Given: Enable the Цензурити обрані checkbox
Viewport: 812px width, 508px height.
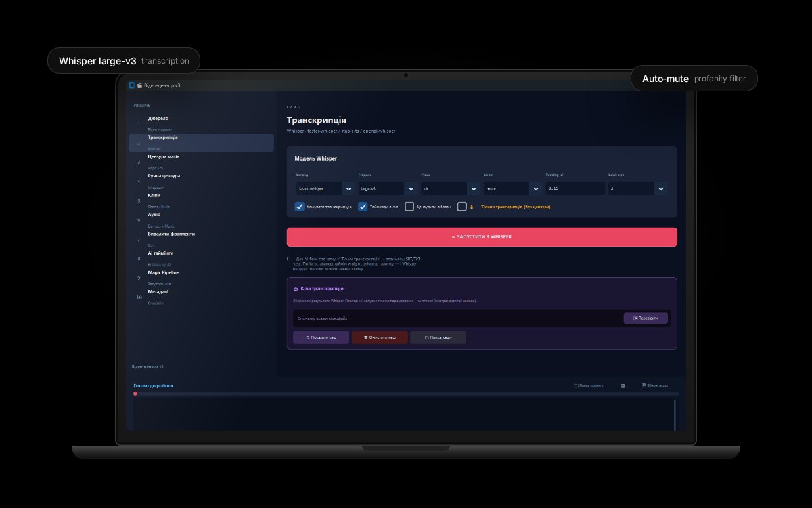Looking at the screenshot, I should (409, 207).
